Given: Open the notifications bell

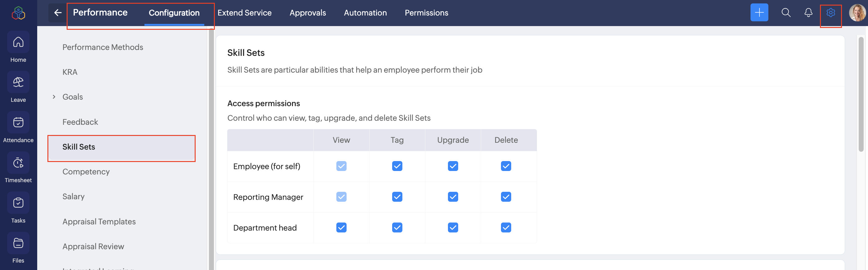Looking at the screenshot, I should coord(808,13).
